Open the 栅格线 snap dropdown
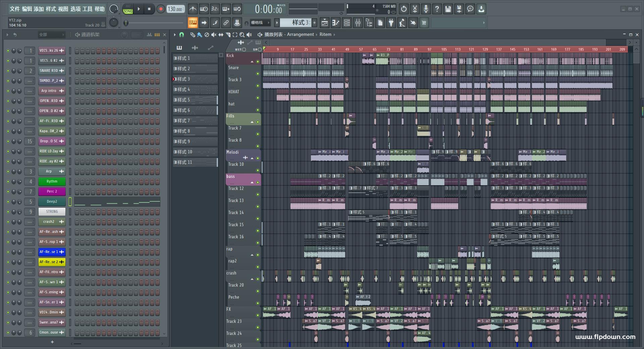This screenshot has width=644, height=349. 260,23
